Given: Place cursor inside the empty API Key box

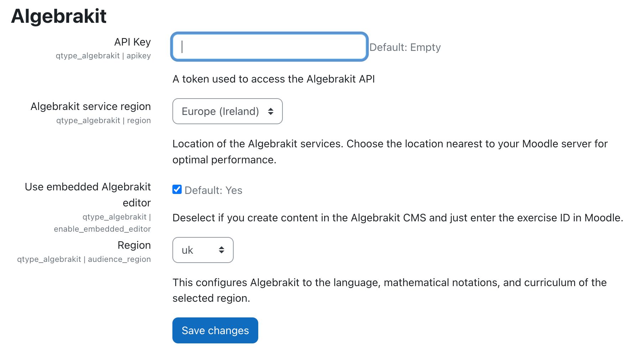Looking at the screenshot, I should click(x=269, y=47).
